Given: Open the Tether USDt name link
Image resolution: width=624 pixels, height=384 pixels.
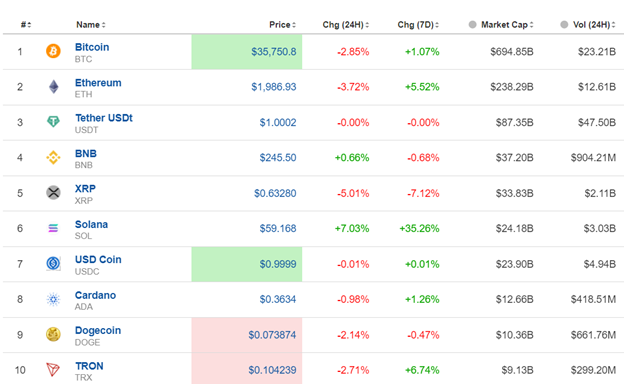Looking at the screenshot, I should coord(104,118).
